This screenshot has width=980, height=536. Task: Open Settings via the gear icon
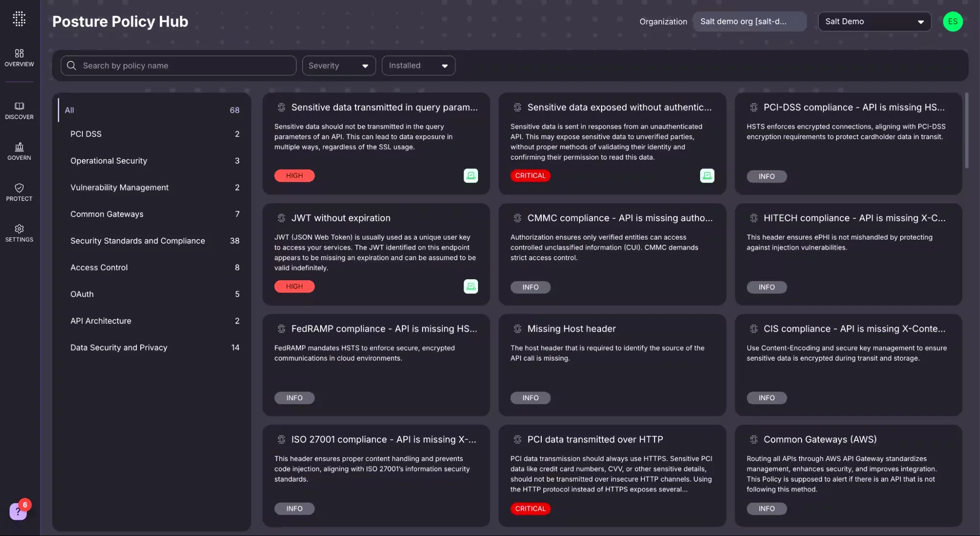pyautogui.click(x=19, y=232)
